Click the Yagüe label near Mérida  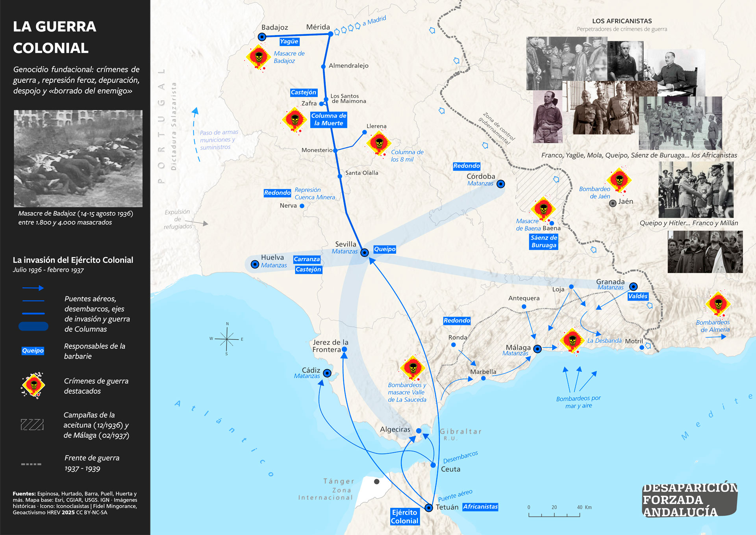tap(289, 41)
